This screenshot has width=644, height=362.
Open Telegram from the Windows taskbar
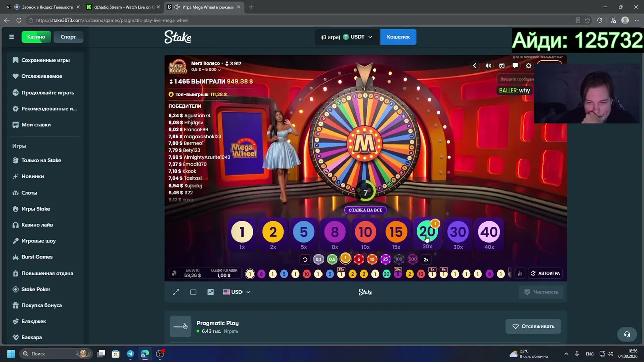click(x=130, y=354)
